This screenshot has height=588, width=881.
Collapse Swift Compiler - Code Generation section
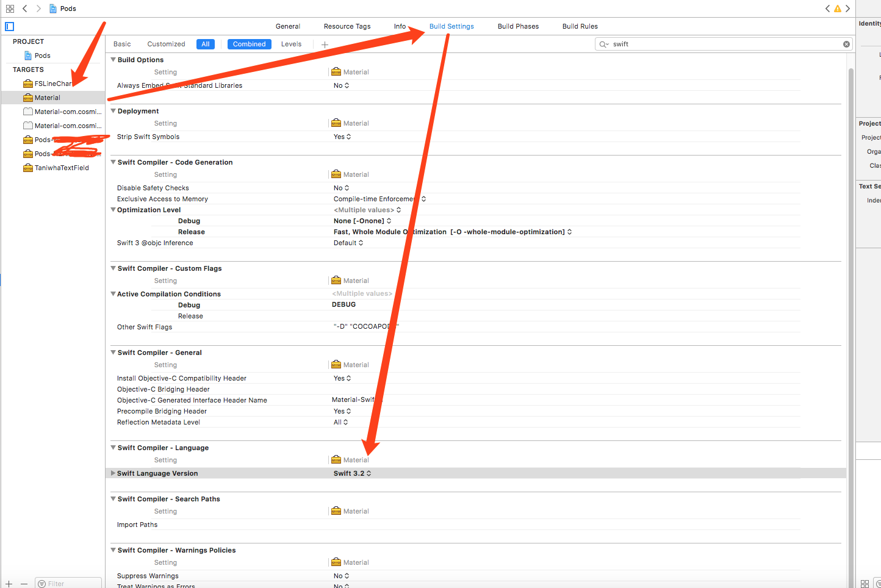113,162
